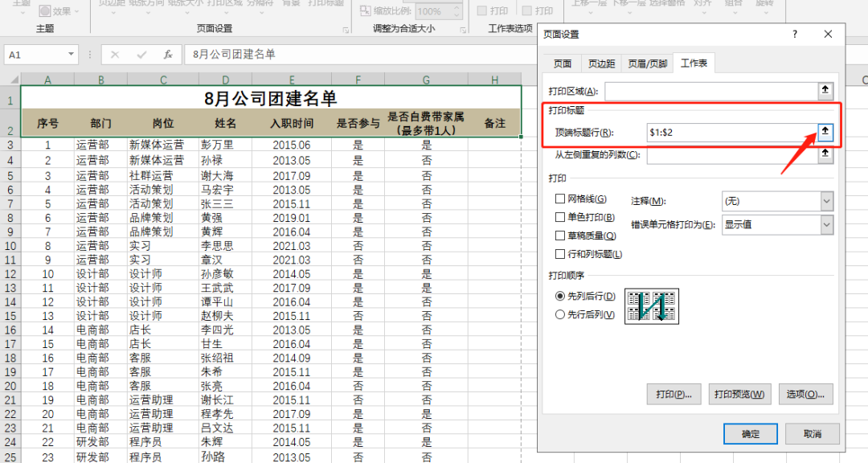868x463 pixels.
Task: Select cell 社群运营
Action: point(162,175)
